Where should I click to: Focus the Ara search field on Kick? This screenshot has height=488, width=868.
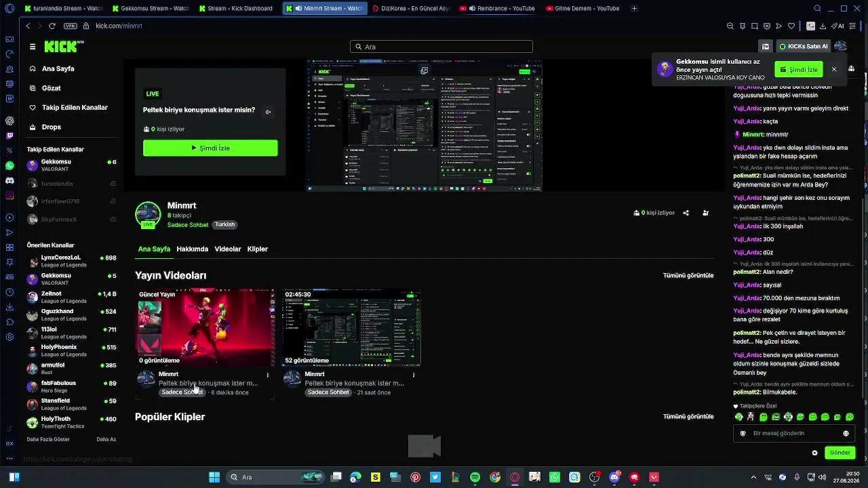441,47
